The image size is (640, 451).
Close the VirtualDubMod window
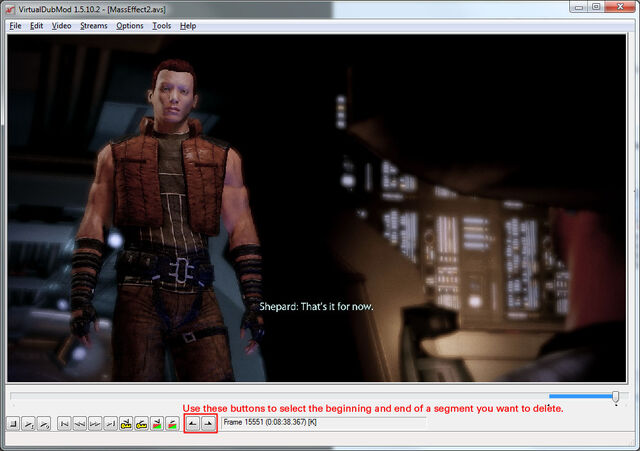point(620,7)
